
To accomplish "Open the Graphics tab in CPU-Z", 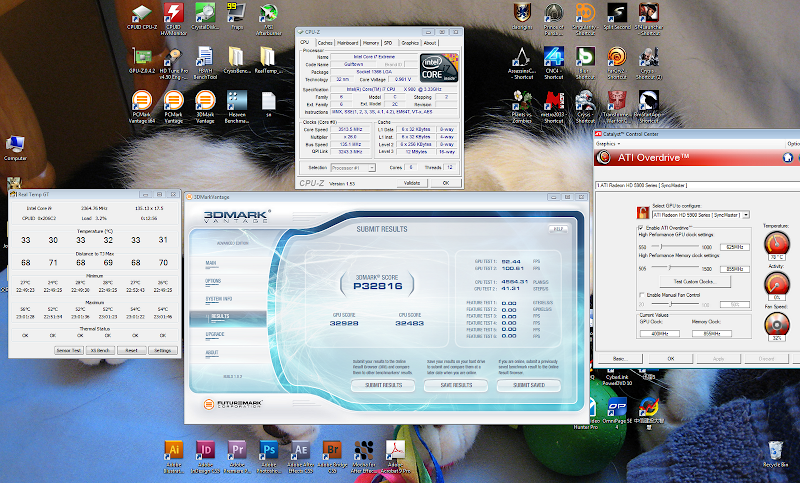I will click(410, 43).
